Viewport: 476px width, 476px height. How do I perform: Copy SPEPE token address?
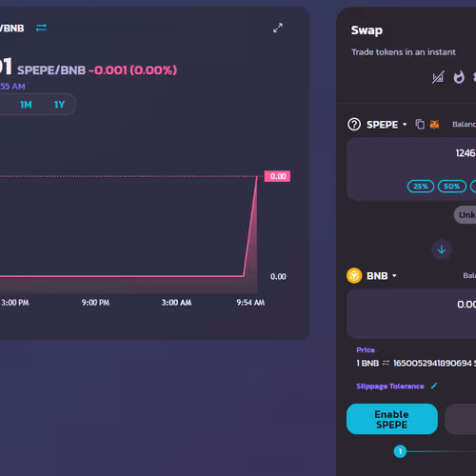tap(420, 124)
